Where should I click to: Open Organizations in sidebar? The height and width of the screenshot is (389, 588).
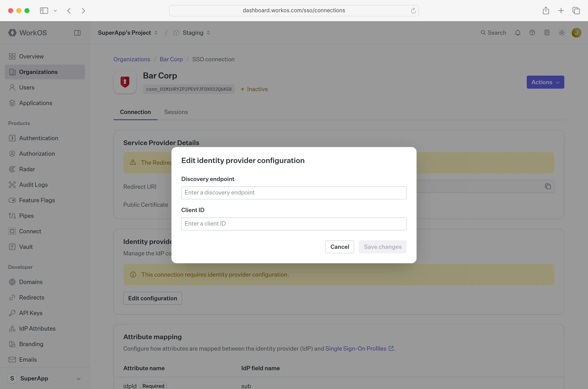[45, 72]
